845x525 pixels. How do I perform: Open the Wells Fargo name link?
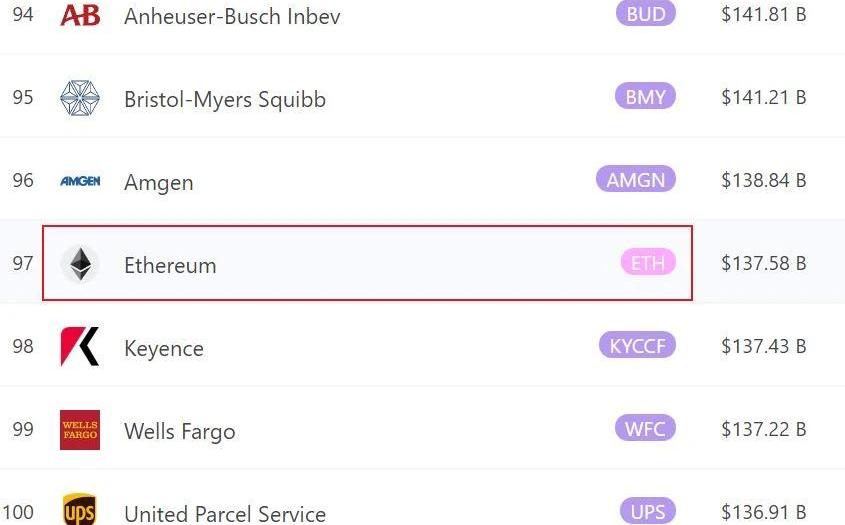click(179, 431)
